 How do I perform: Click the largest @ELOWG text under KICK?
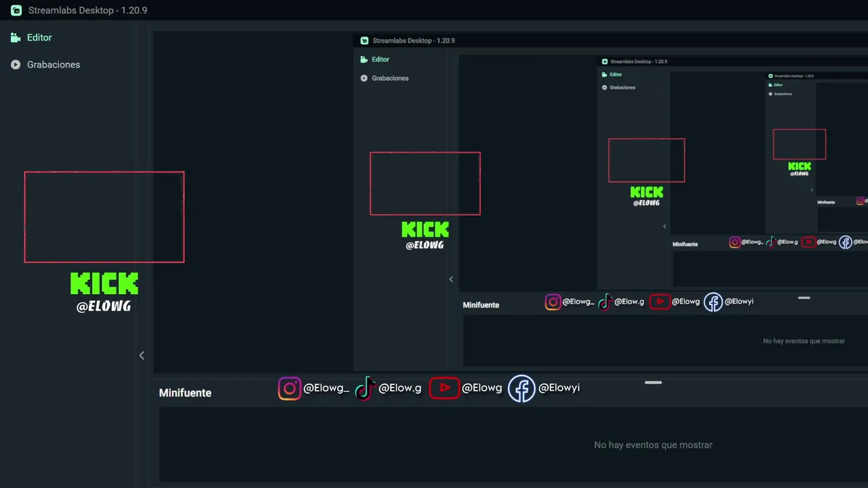pyautogui.click(x=104, y=306)
